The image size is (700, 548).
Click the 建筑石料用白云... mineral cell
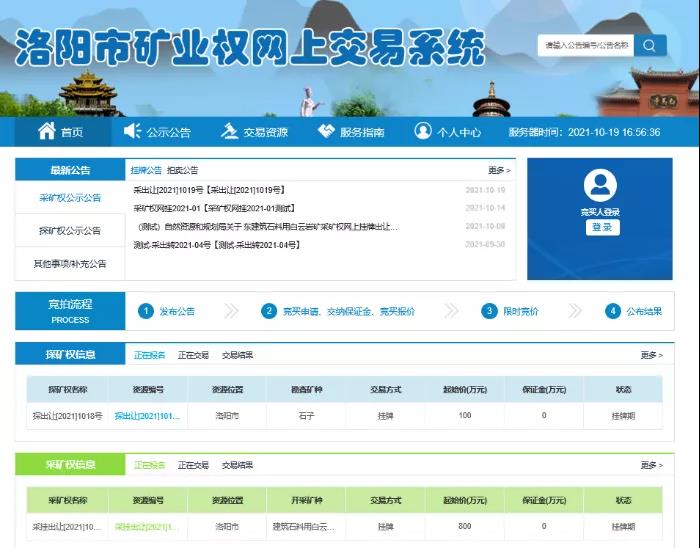[304, 527]
